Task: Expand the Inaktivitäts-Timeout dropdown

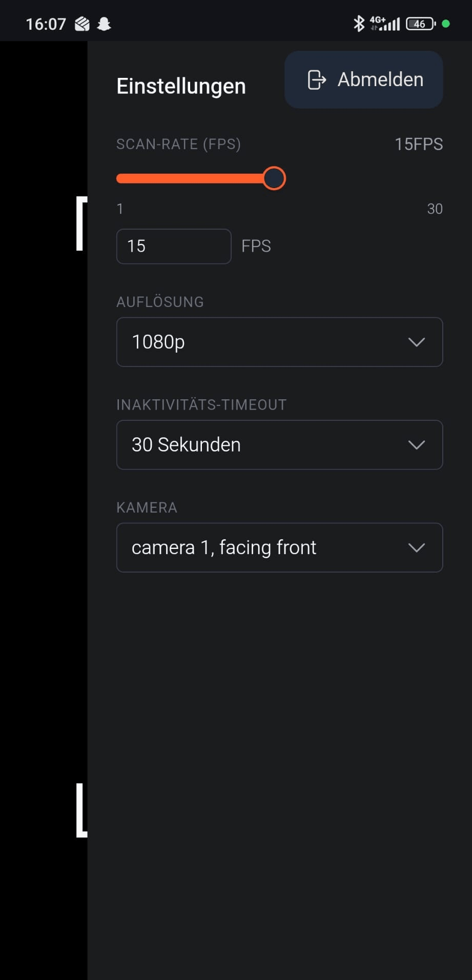Action: click(x=279, y=444)
